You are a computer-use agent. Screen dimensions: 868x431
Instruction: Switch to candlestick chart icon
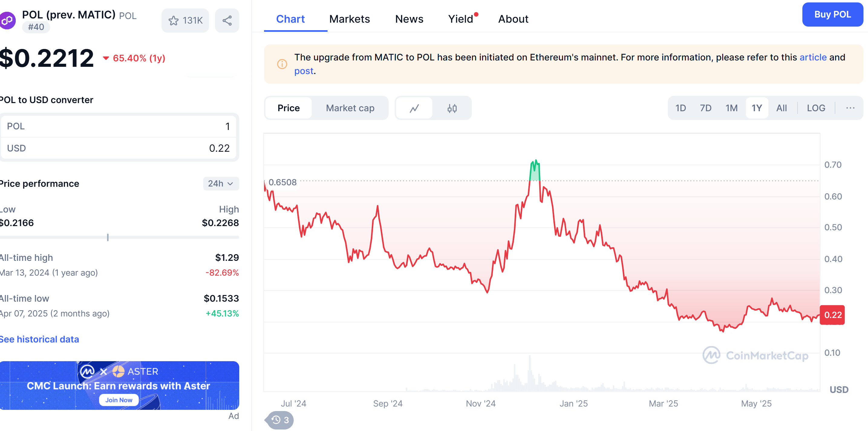[x=452, y=108]
